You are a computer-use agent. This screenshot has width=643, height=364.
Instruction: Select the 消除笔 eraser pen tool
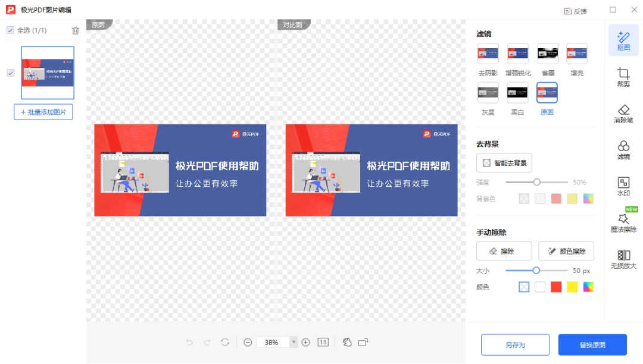click(623, 113)
